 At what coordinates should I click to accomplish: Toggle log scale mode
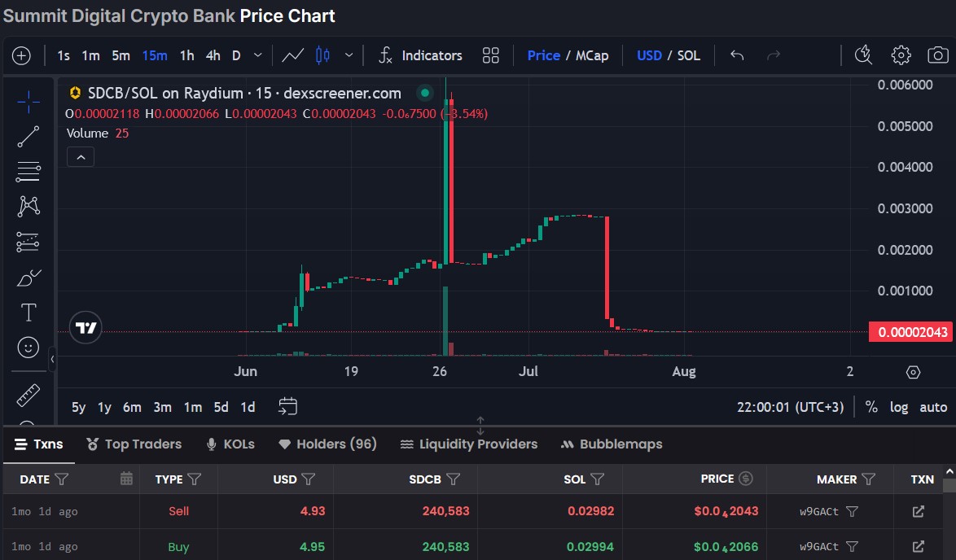(x=899, y=407)
